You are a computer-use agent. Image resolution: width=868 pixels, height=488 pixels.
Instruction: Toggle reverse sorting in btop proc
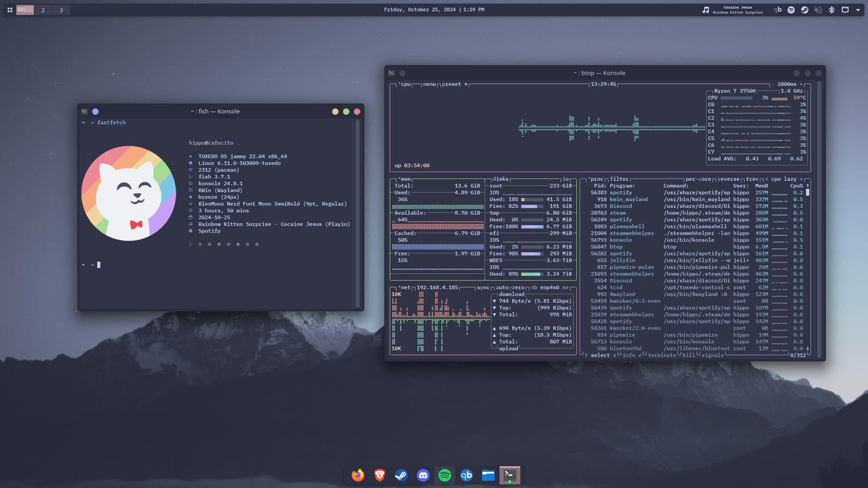729,179
